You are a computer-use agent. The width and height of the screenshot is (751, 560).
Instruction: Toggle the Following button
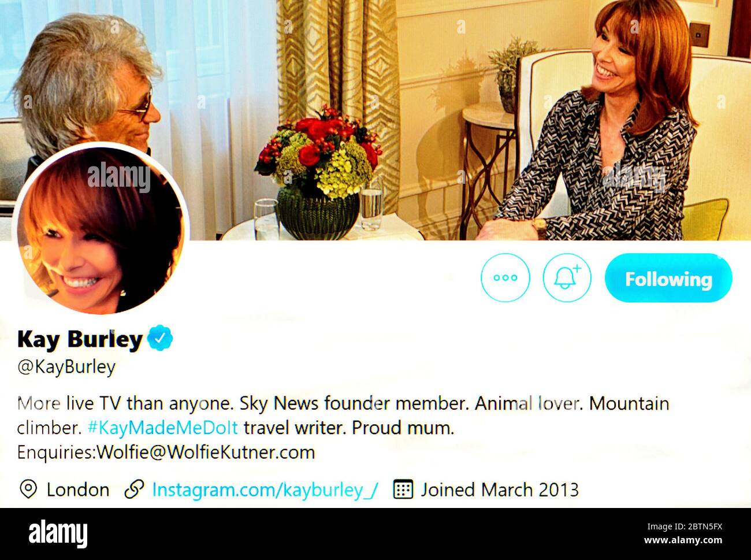[x=668, y=278]
